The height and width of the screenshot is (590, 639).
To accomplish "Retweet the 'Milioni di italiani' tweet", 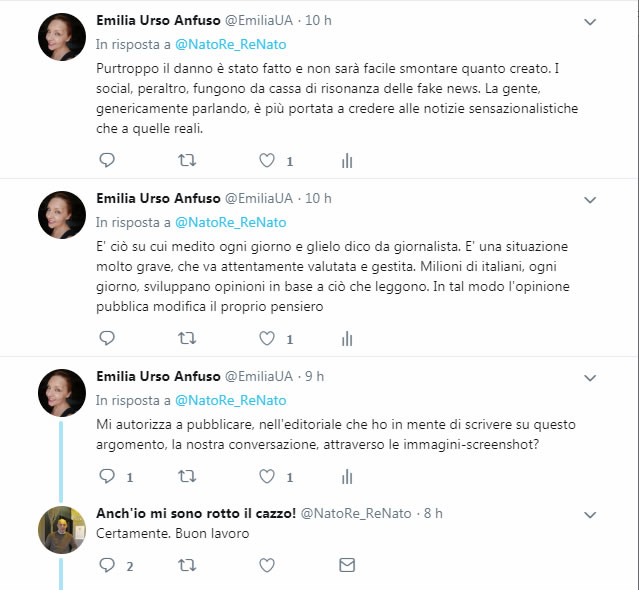I will coord(187,339).
